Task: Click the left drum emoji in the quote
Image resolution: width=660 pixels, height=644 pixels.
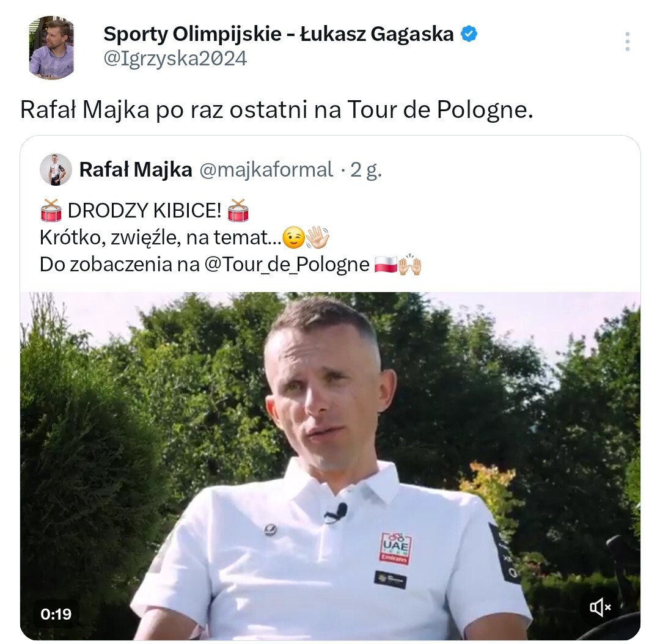Action: pos(51,210)
